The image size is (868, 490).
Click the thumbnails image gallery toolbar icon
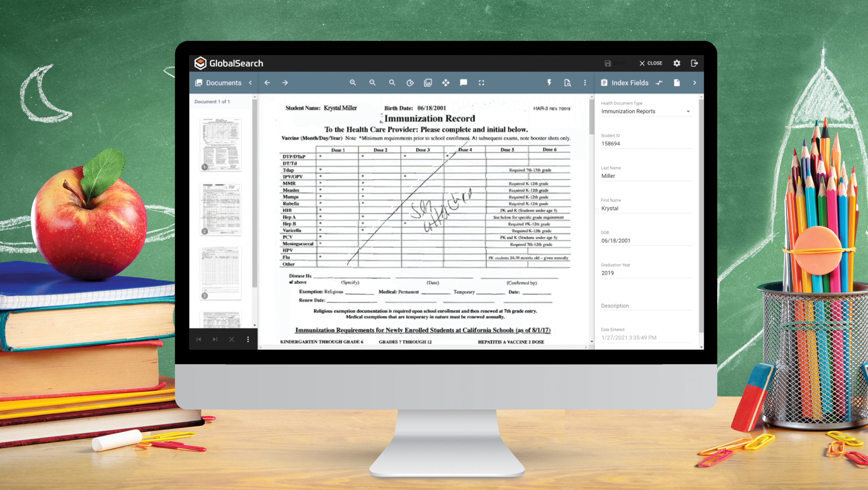[x=428, y=83]
